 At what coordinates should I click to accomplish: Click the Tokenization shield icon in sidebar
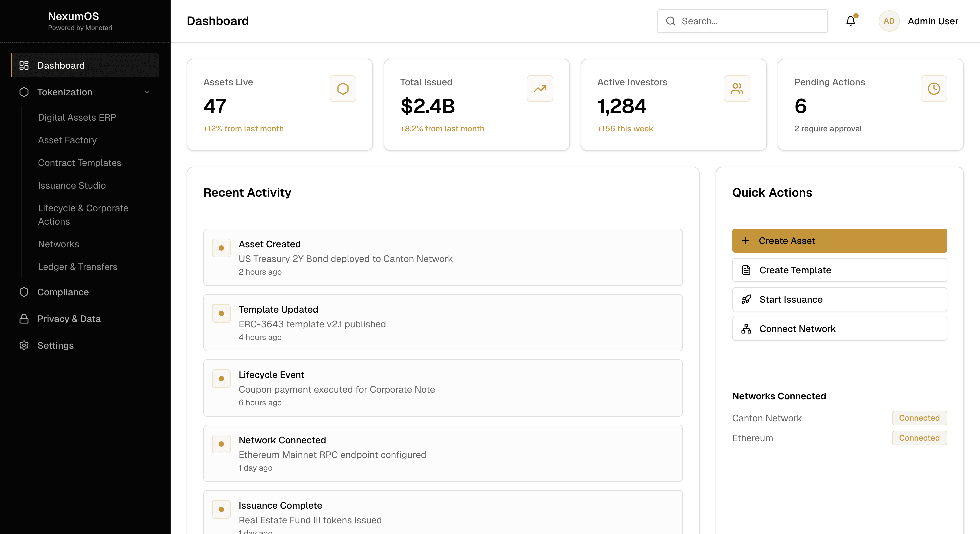click(x=24, y=92)
